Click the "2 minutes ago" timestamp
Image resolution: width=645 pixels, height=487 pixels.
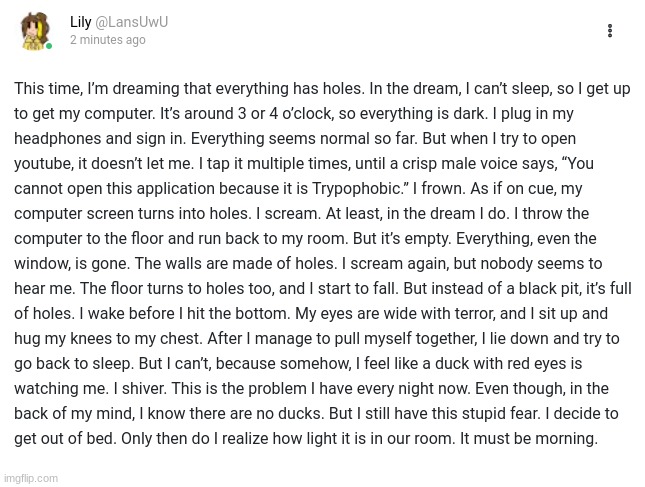point(108,40)
